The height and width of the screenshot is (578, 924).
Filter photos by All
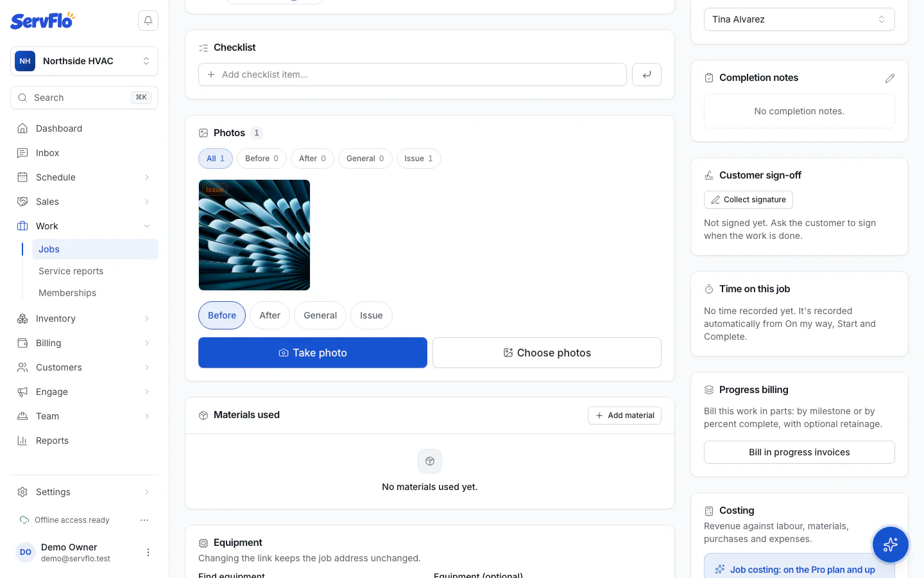(216, 159)
